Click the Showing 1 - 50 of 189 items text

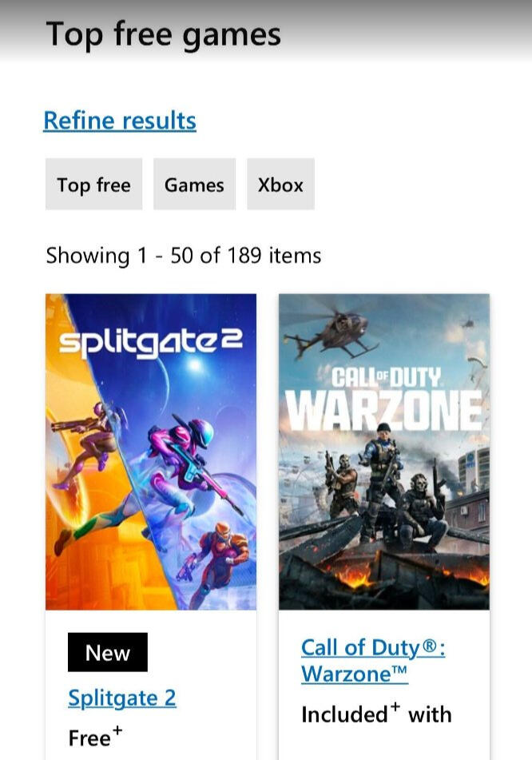click(184, 256)
